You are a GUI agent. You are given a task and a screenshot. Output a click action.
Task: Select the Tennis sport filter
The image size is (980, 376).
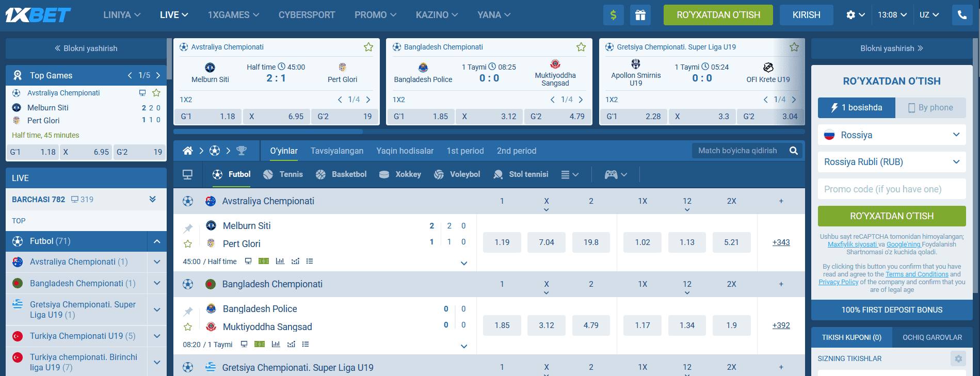pyautogui.click(x=283, y=174)
